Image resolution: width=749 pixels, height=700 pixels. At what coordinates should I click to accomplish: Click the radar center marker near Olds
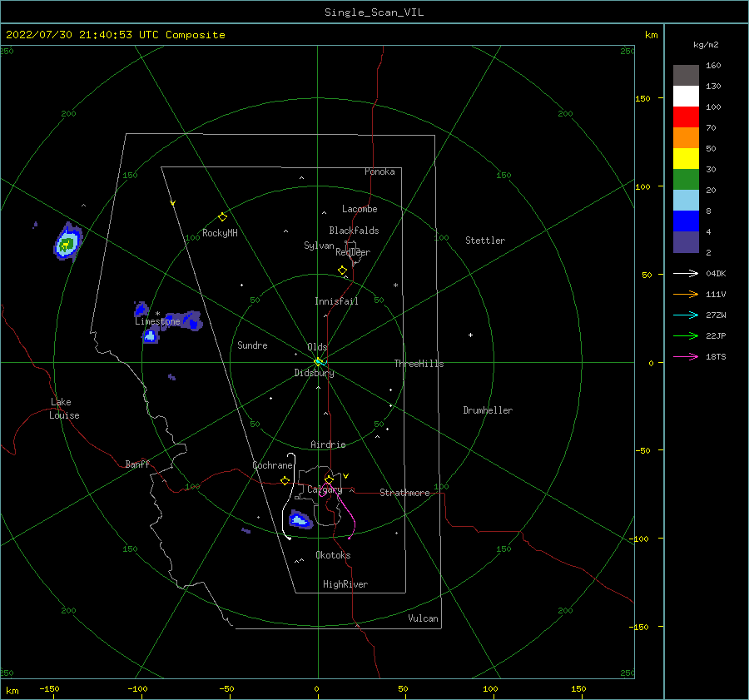(318, 362)
